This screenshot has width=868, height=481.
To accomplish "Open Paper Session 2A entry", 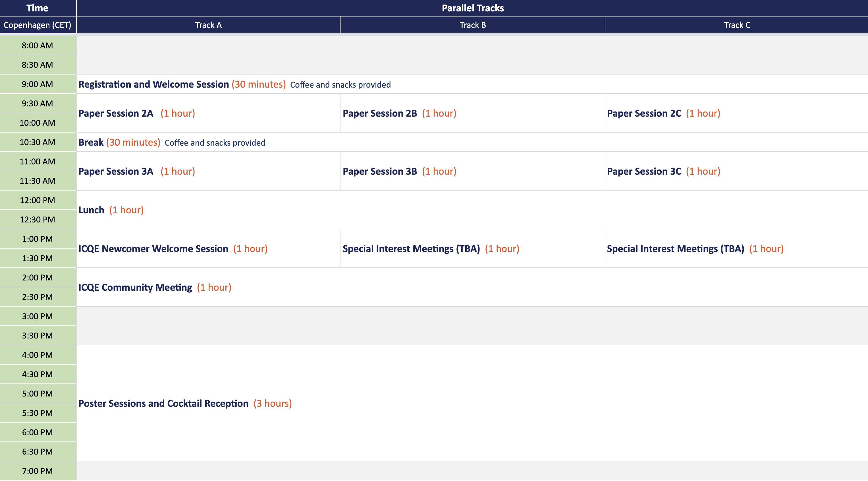I will [x=209, y=113].
